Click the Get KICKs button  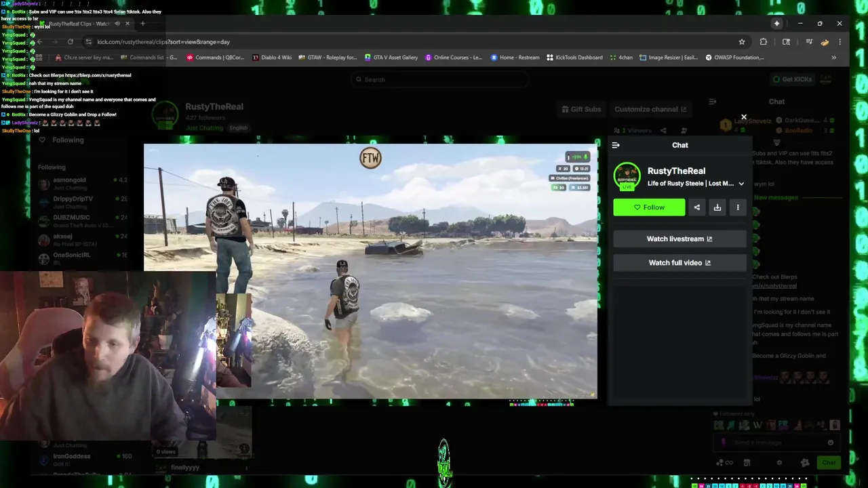pyautogui.click(x=792, y=79)
